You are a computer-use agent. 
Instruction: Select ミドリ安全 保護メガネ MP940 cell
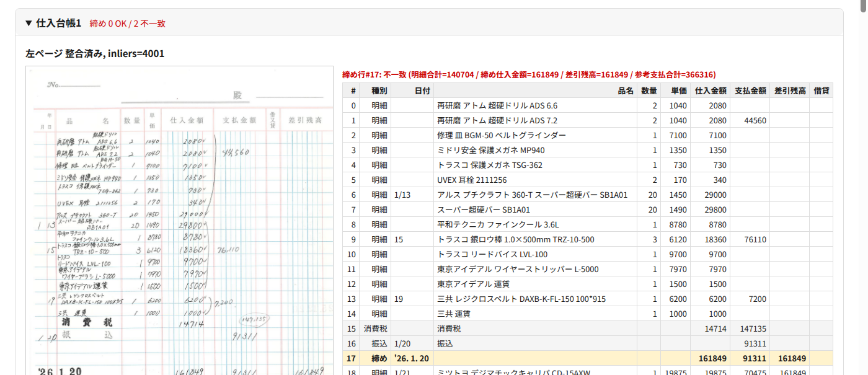[x=536, y=150]
